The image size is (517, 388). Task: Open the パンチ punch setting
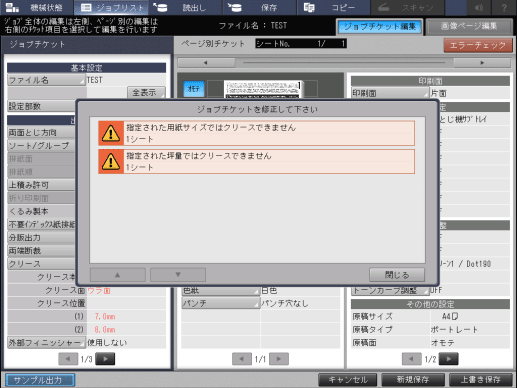point(221,304)
